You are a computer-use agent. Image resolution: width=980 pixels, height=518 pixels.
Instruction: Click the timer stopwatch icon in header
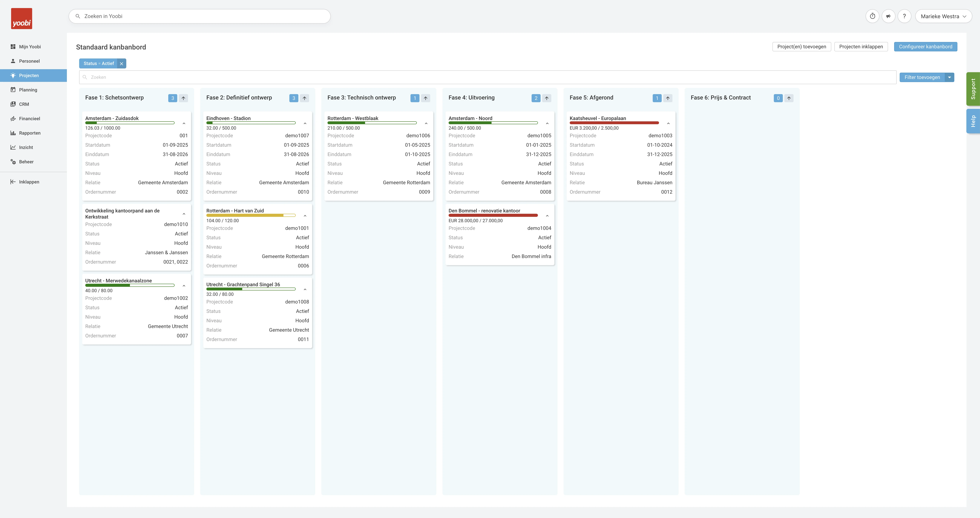coord(872,16)
